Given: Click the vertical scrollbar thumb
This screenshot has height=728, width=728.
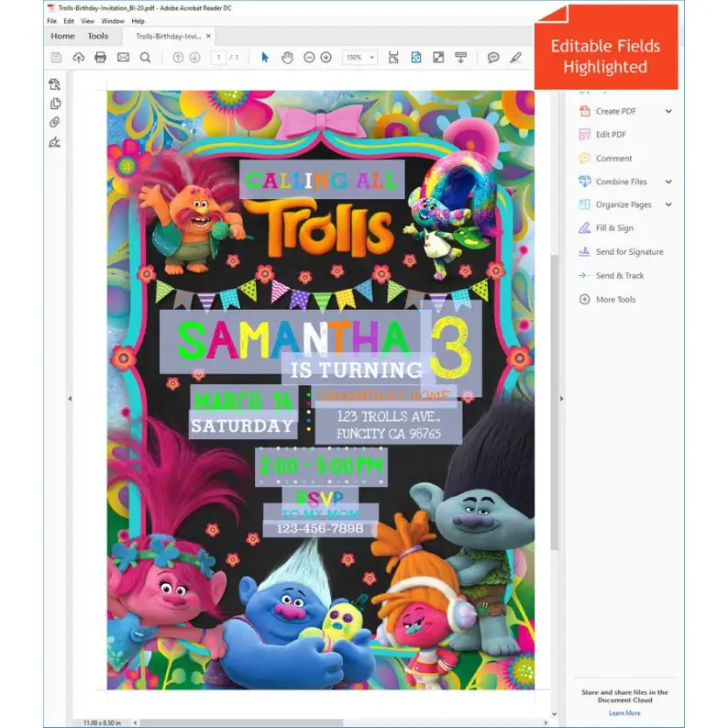Looking at the screenshot, I should point(554,402).
